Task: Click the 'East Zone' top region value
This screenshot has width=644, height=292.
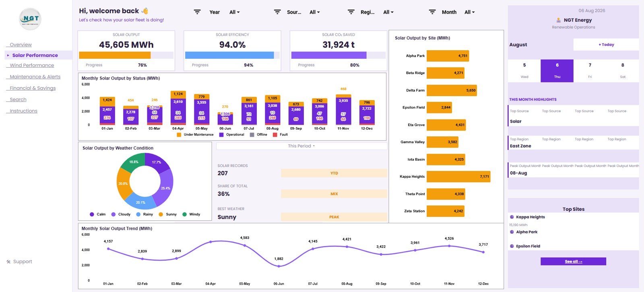Action: coord(520,146)
